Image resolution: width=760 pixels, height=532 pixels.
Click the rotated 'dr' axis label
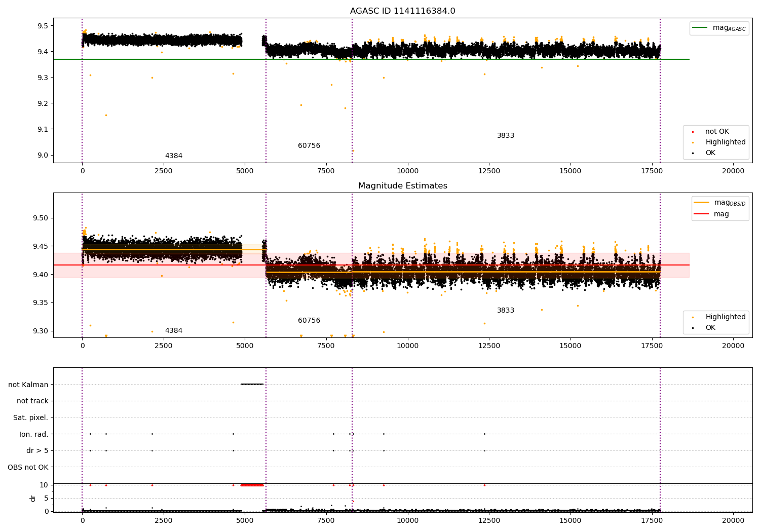[x=33, y=499]
